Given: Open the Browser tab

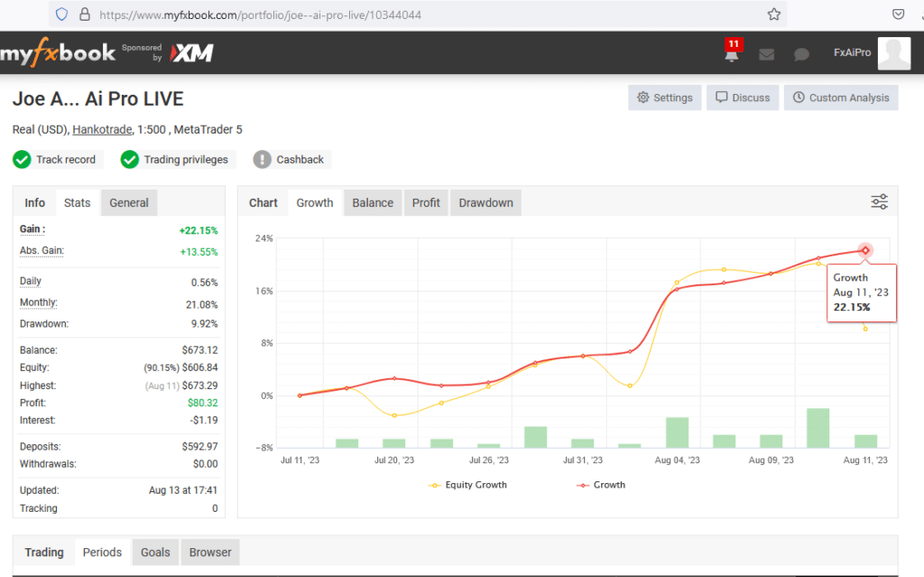Looking at the screenshot, I should pos(210,553).
